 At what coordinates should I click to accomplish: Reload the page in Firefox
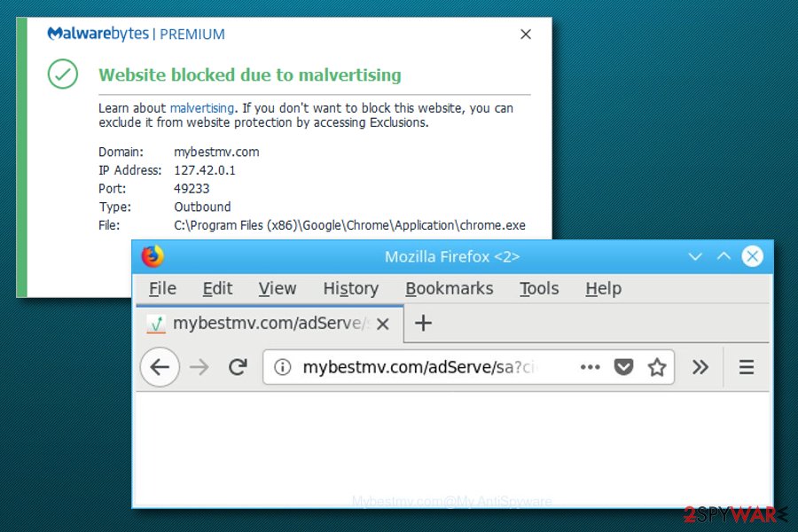point(238,367)
